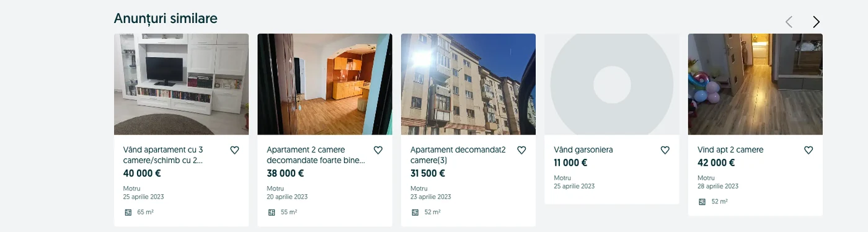Viewport: 868px width, 232px height.
Task: Toggle heart on 38 000 € apartment listing
Action: (378, 150)
